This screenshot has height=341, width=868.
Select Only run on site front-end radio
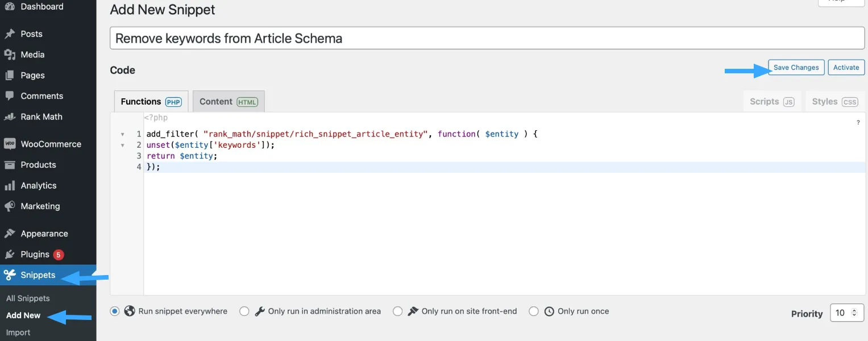[398, 311]
